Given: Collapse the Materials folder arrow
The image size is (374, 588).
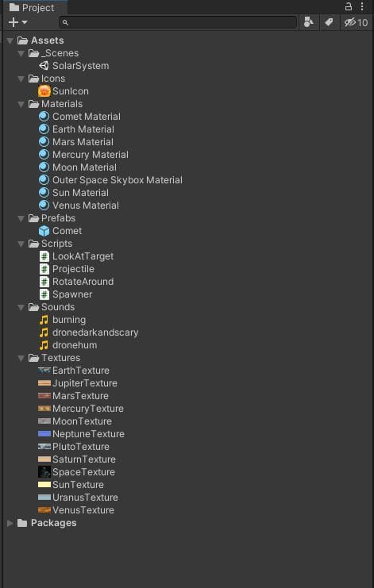Looking at the screenshot, I should click(x=21, y=104).
